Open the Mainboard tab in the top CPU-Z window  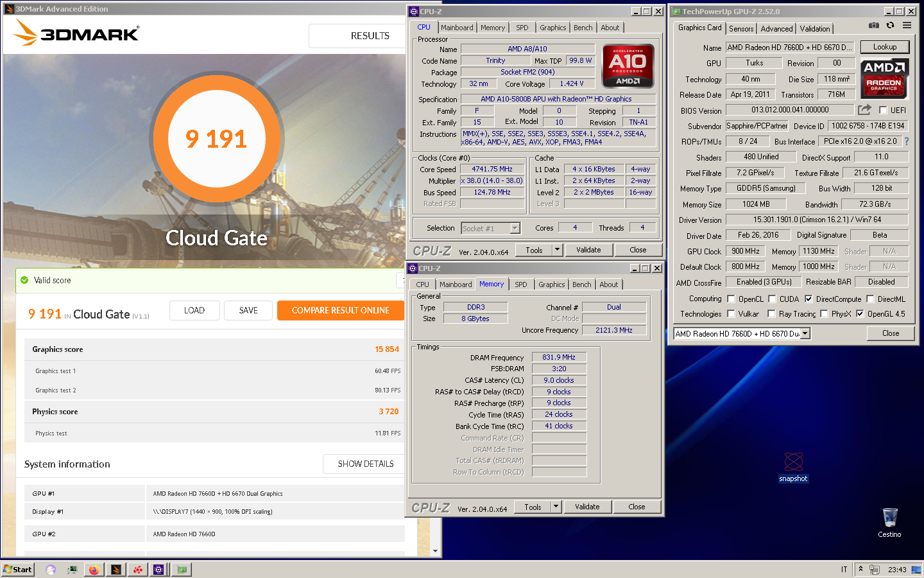click(457, 28)
